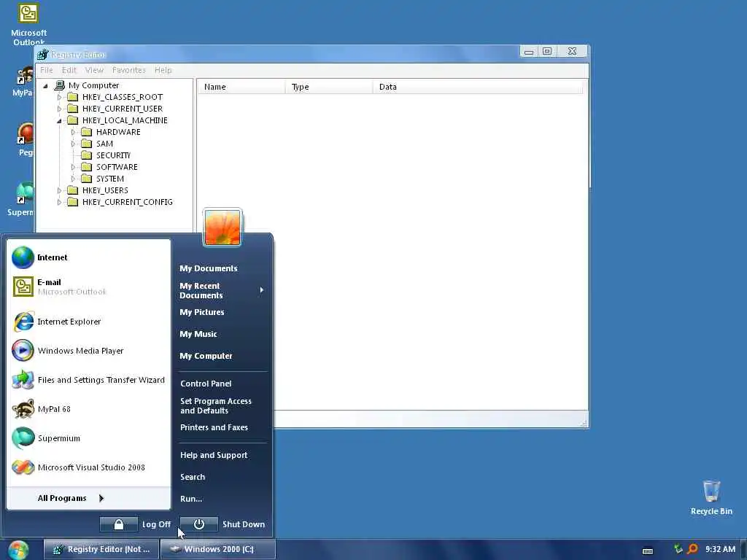Viewport: 747px width, 560px height.
Task: Open Help and Support
Action: 214,455
